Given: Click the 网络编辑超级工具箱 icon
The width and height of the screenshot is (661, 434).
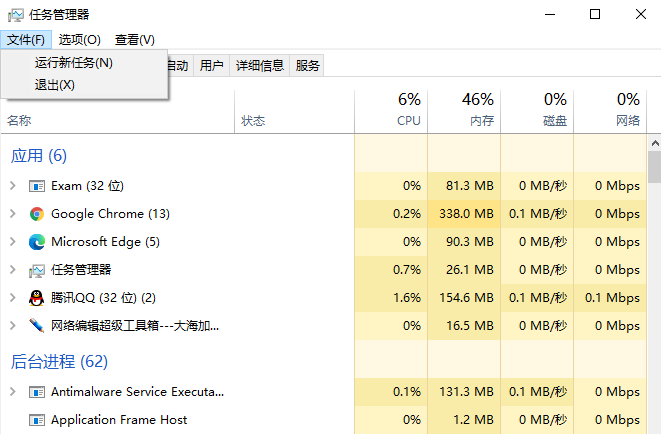Looking at the screenshot, I should point(37,326).
